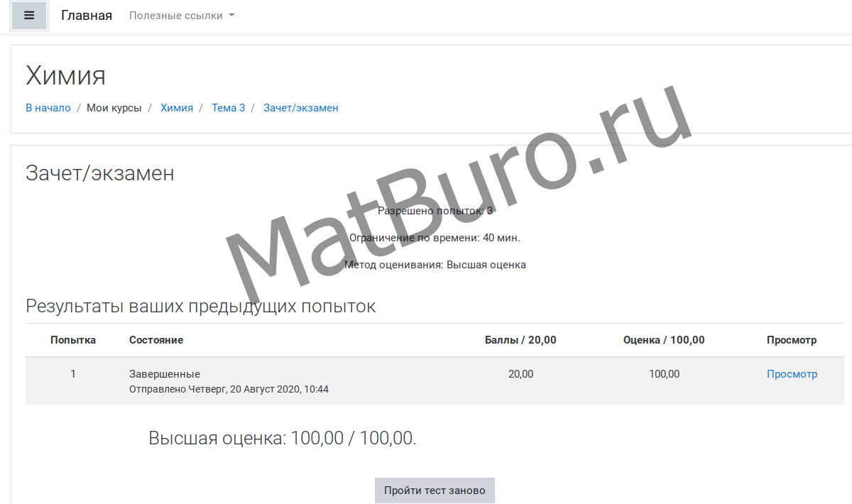Open the hamburger side menu
Image resolution: width=852 pixels, height=504 pixels.
29,16
